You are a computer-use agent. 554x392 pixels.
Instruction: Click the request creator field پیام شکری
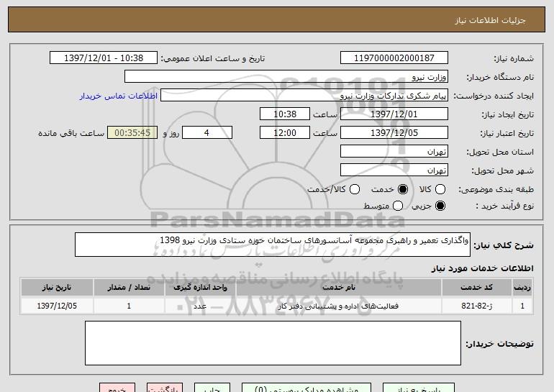tap(304, 96)
